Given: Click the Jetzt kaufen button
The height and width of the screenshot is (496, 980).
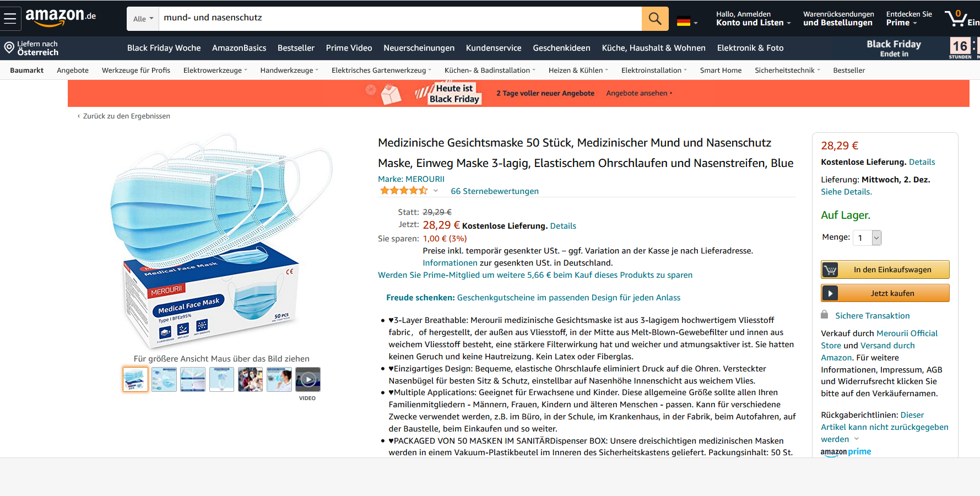Looking at the screenshot, I should [x=885, y=293].
